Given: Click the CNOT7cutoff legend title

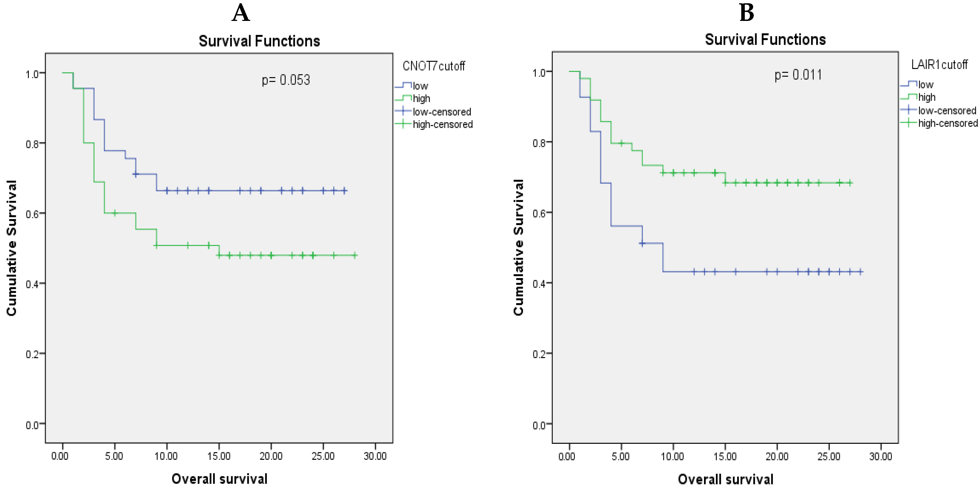Looking at the screenshot, I should pyautogui.click(x=434, y=66).
